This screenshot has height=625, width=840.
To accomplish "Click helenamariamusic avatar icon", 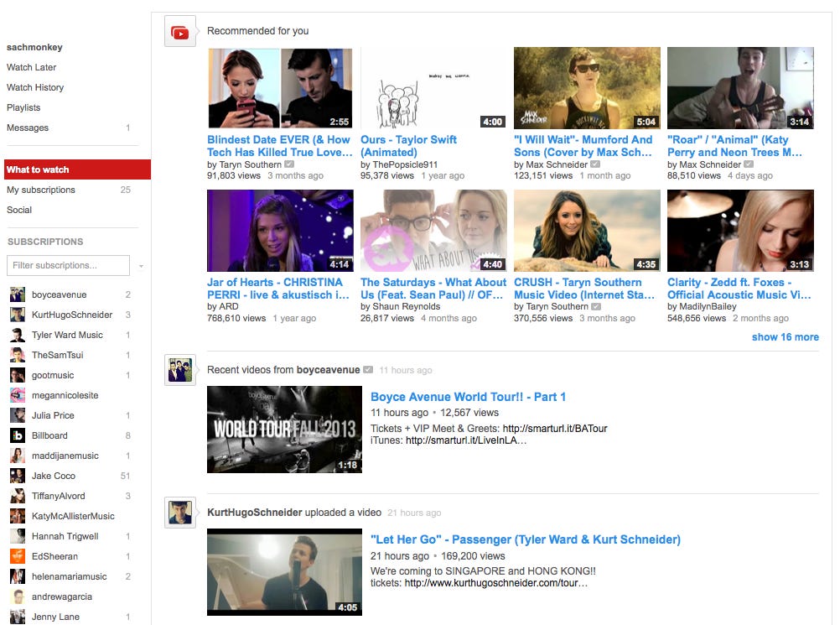I will (18, 576).
